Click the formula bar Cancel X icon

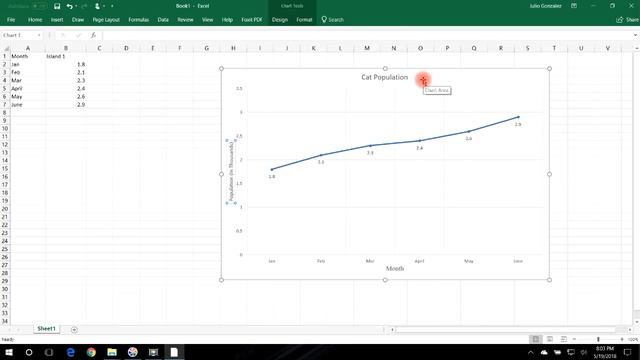point(63,36)
